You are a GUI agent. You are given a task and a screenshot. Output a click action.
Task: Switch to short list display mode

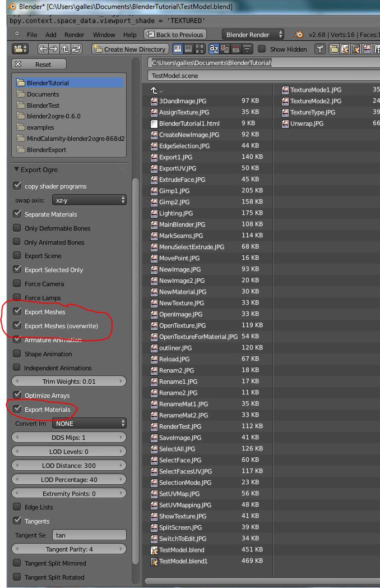click(177, 49)
